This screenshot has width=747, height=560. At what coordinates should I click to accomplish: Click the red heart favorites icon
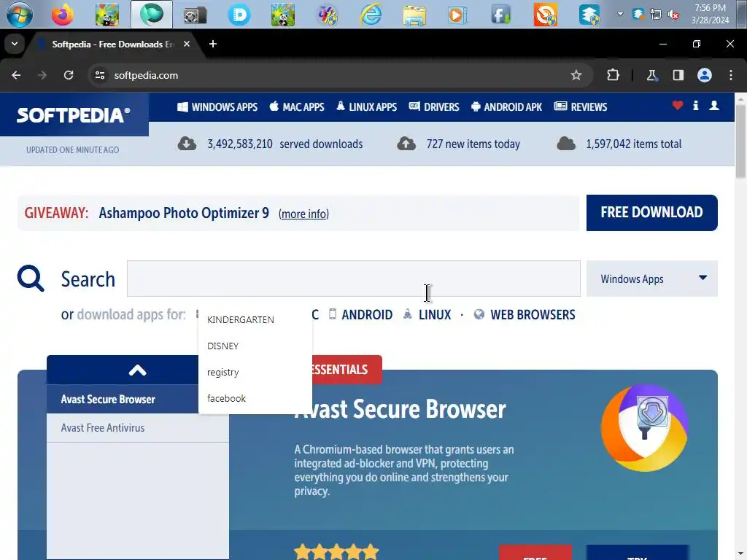[x=678, y=106]
